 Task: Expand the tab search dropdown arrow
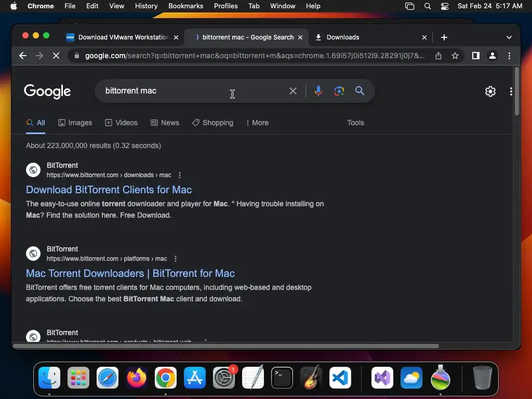[x=509, y=37]
